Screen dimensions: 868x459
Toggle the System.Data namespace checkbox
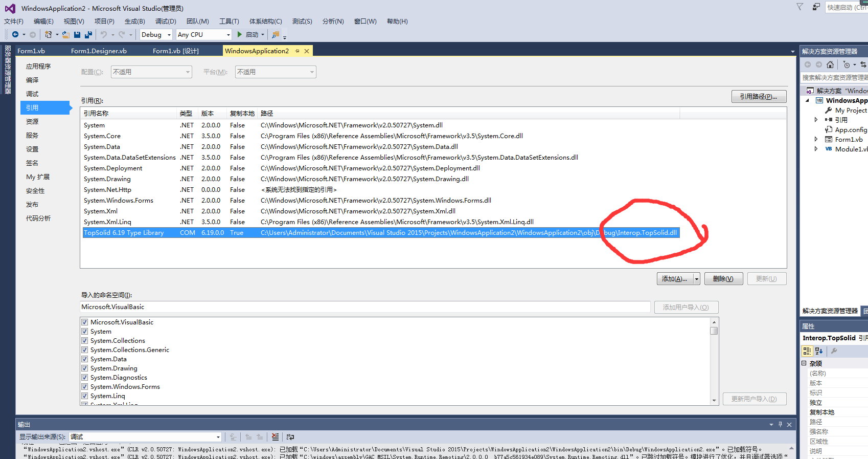coord(85,359)
